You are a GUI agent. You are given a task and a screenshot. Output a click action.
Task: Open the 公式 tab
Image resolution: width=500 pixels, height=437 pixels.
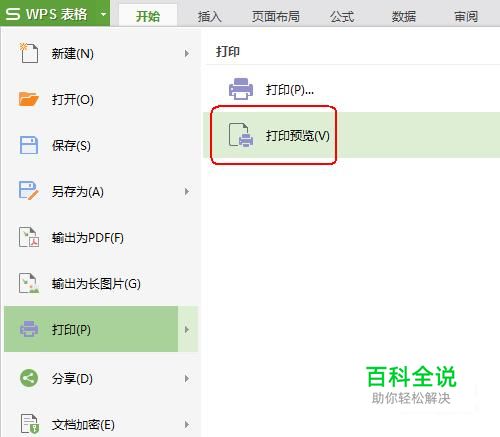tap(342, 16)
